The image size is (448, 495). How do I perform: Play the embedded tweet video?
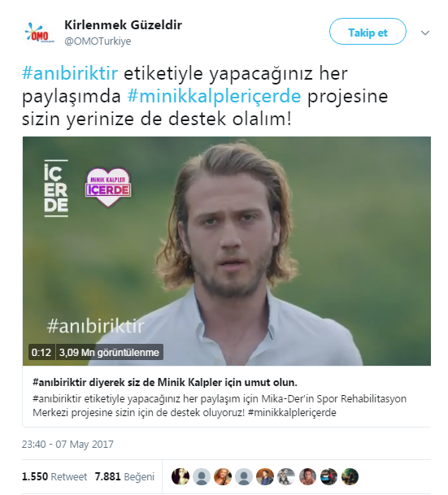[x=226, y=251]
